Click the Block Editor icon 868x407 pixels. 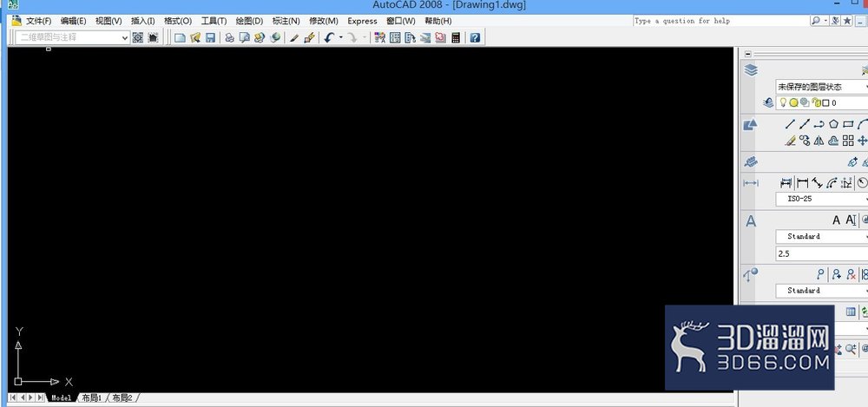click(x=310, y=37)
